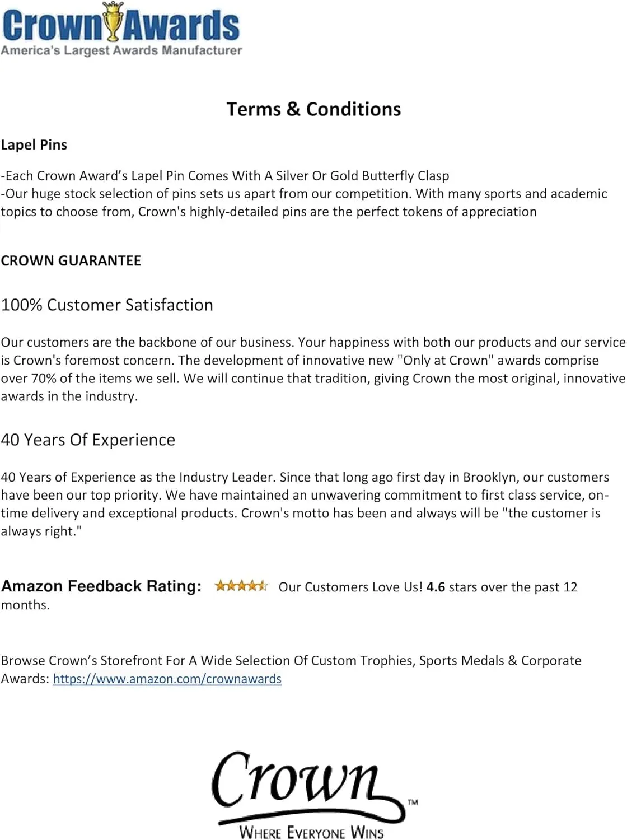Click the CROWN GUARANTEE heading
Image resolution: width=627 pixels, height=840 pixels.
pyautogui.click(x=71, y=260)
